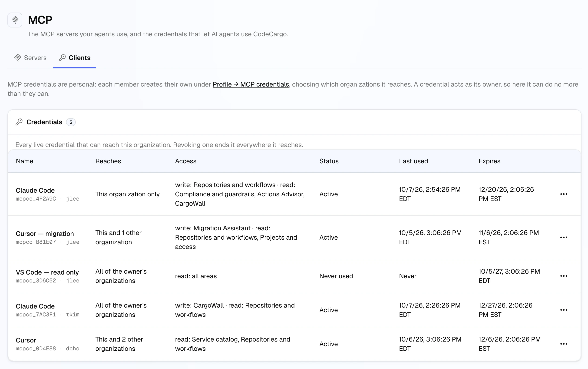This screenshot has width=588, height=369.
Task: Select the Clients tab
Action: [x=75, y=58]
